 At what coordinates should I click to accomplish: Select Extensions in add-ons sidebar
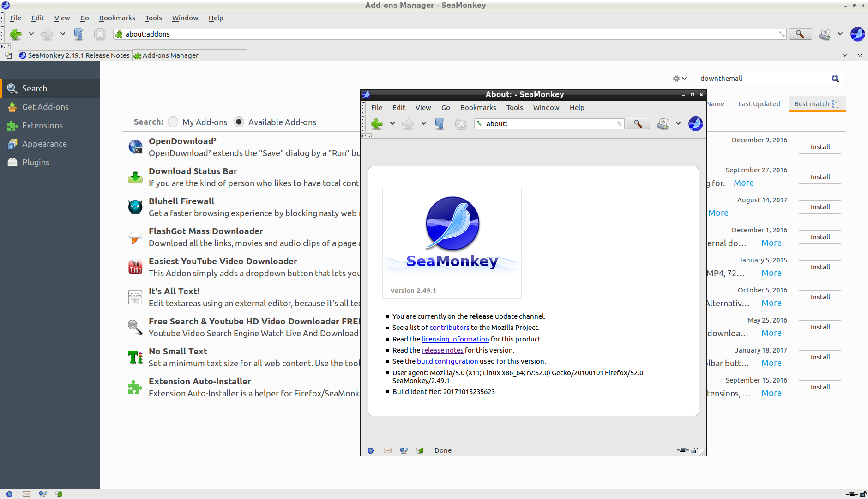pyautogui.click(x=50, y=126)
